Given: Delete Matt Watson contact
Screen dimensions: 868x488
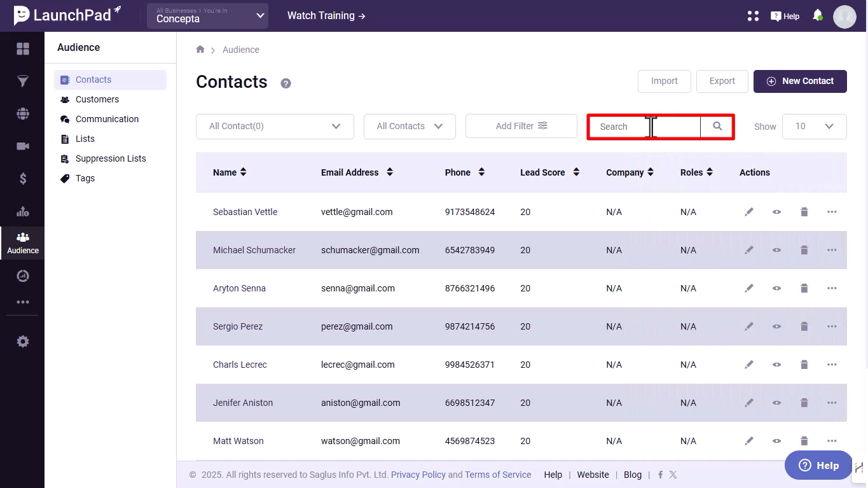Looking at the screenshot, I should click(x=804, y=441).
